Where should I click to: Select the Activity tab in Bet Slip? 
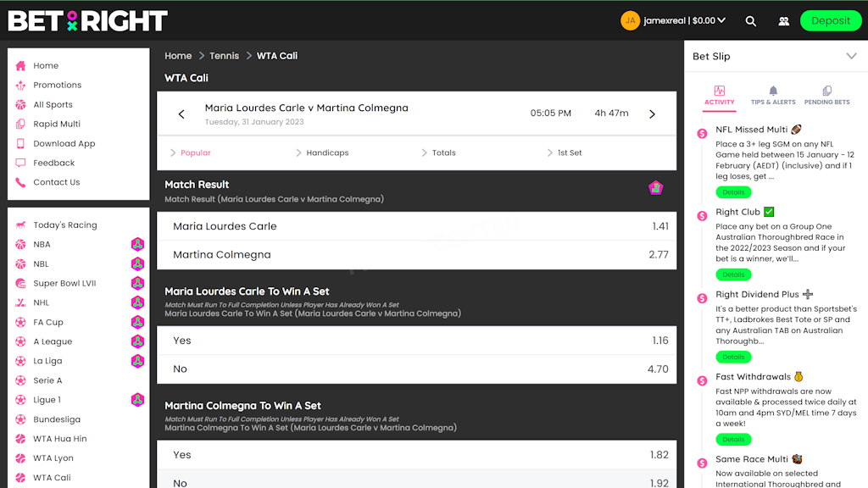tap(719, 96)
